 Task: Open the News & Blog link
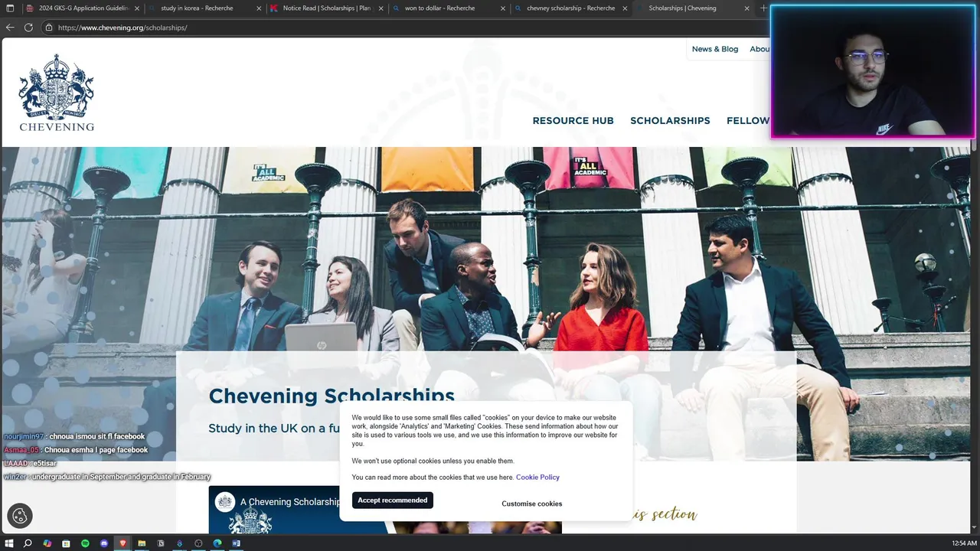pyautogui.click(x=715, y=49)
